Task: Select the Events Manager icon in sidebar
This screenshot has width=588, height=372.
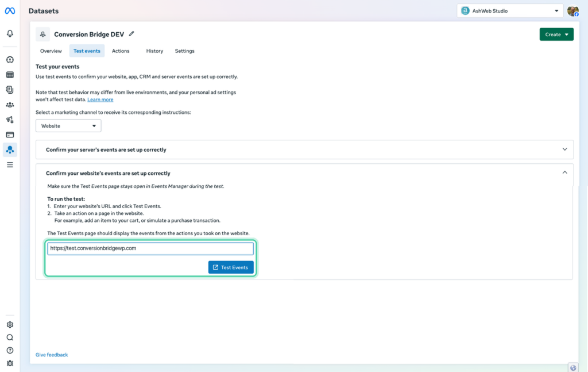Action: [x=10, y=149]
